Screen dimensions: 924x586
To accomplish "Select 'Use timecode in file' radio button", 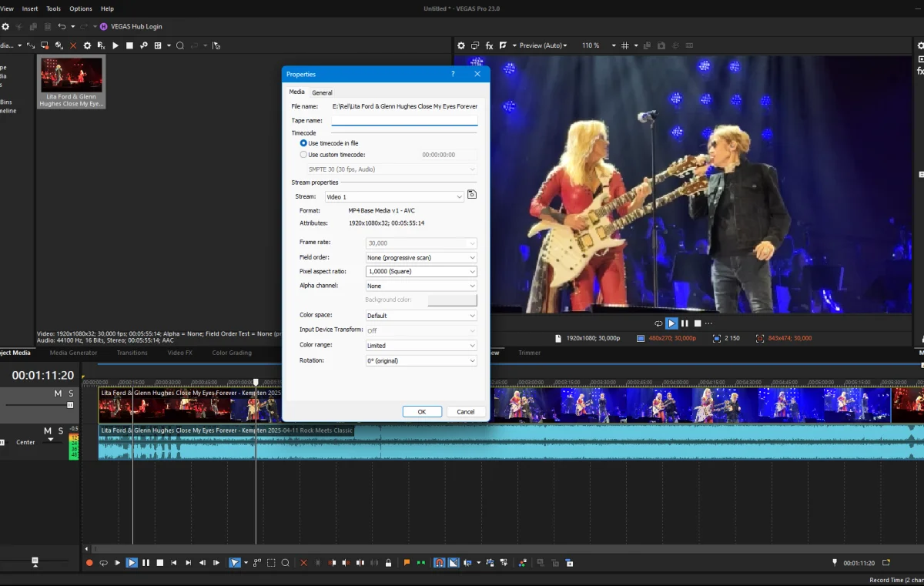I will click(x=303, y=143).
